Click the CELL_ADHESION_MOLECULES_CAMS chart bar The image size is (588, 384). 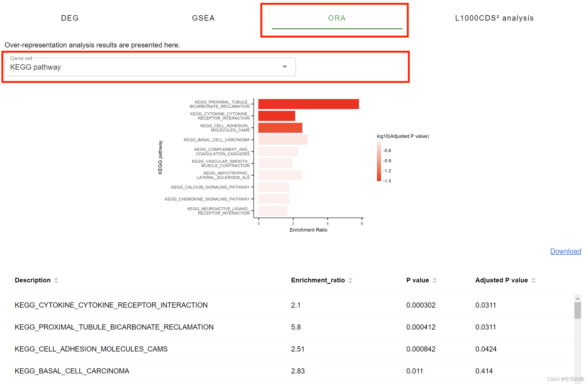point(280,128)
